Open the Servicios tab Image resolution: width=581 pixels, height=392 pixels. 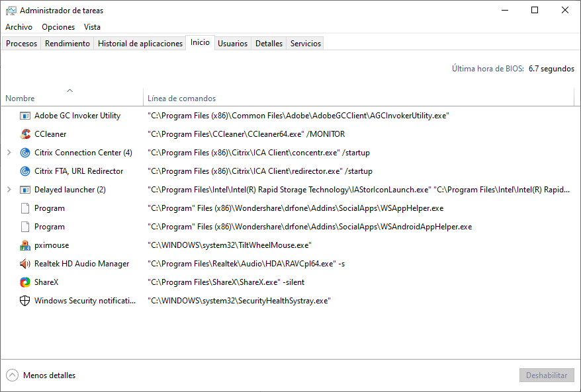(x=306, y=44)
